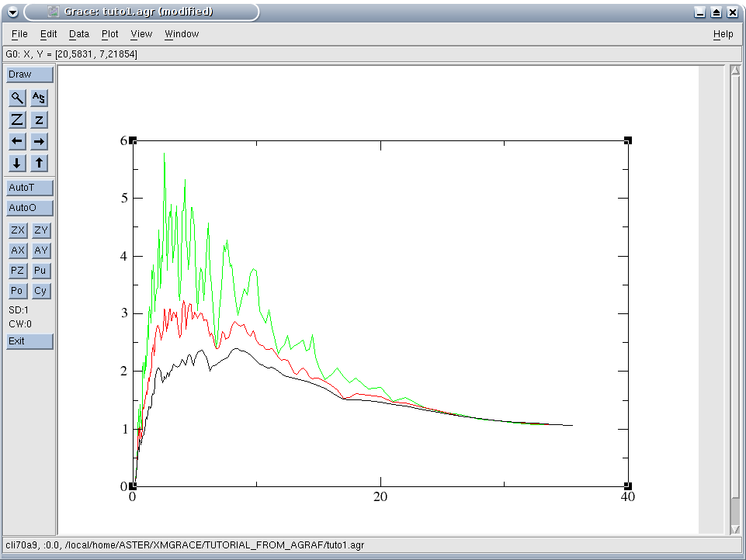Click the AutoO button
This screenshot has height=560, width=746.
pos(29,208)
